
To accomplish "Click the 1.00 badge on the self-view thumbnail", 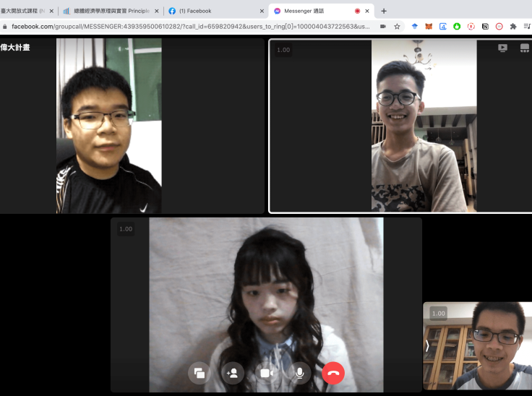I will [x=438, y=313].
